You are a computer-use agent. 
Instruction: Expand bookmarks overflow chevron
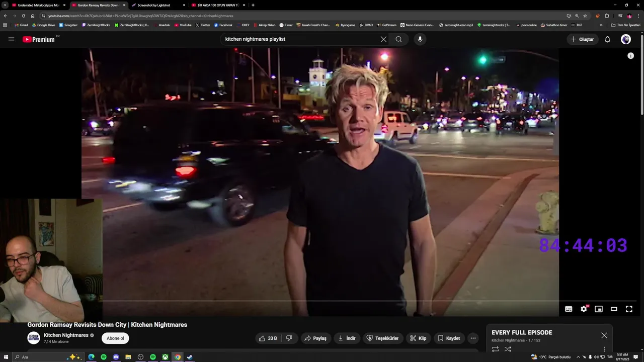tap(601, 25)
